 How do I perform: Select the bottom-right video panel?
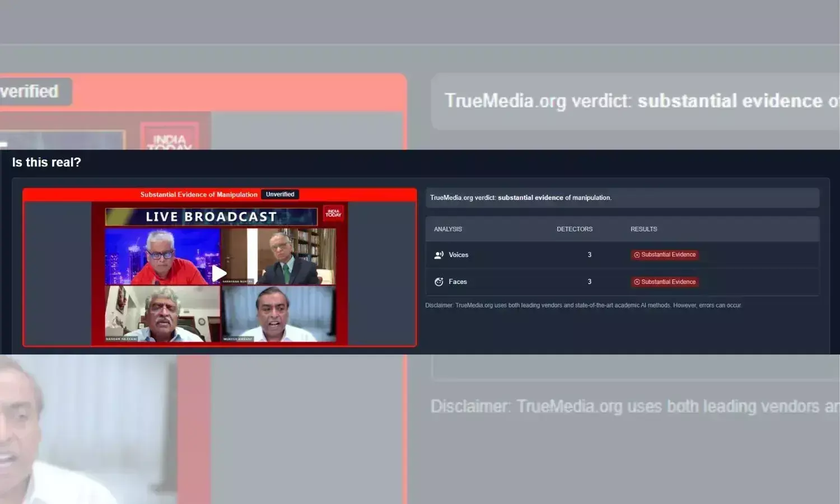[279, 313]
